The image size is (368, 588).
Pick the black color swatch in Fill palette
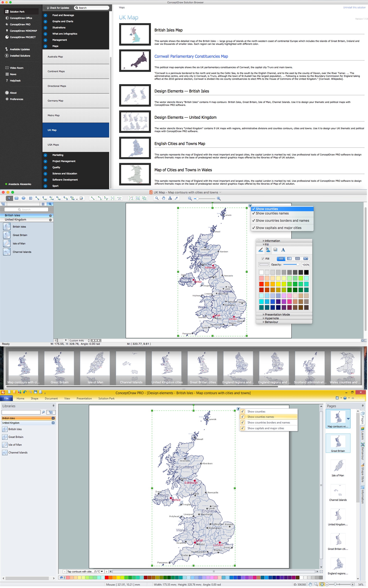tap(306, 273)
